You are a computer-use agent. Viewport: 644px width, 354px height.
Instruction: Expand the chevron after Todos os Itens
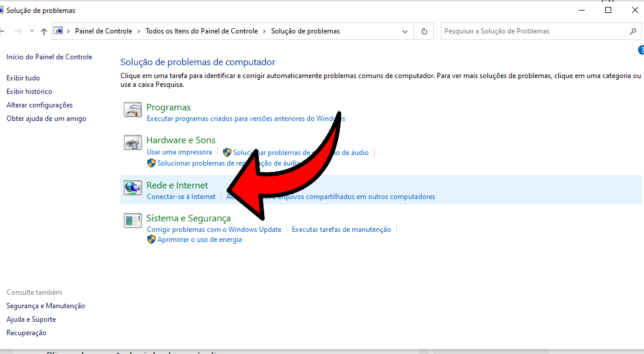(265, 31)
